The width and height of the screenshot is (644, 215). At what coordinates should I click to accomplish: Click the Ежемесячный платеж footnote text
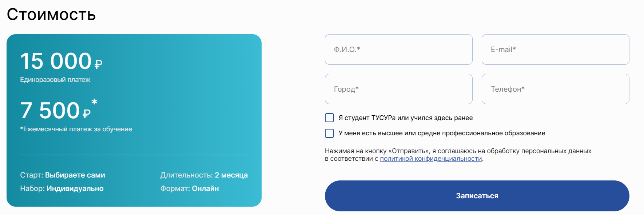tap(76, 129)
